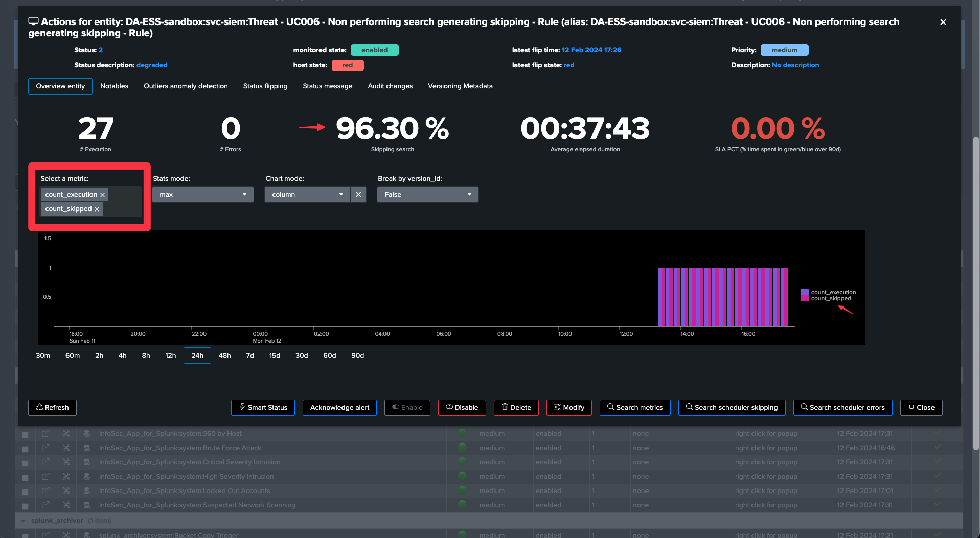The width and height of the screenshot is (980, 538).
Task: Remove the count_execution metric tag
Action: tap(102, 195)
